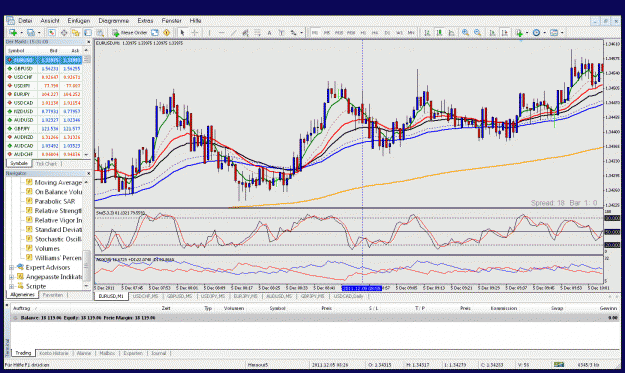
Task: Switch to the USDCAD,Daily chart tab
Action: tap(348, 296)
